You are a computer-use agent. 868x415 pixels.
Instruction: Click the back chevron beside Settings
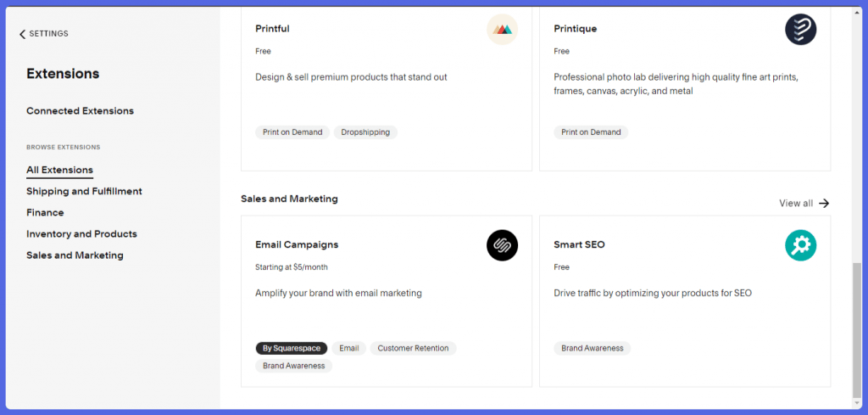[22, 34]
